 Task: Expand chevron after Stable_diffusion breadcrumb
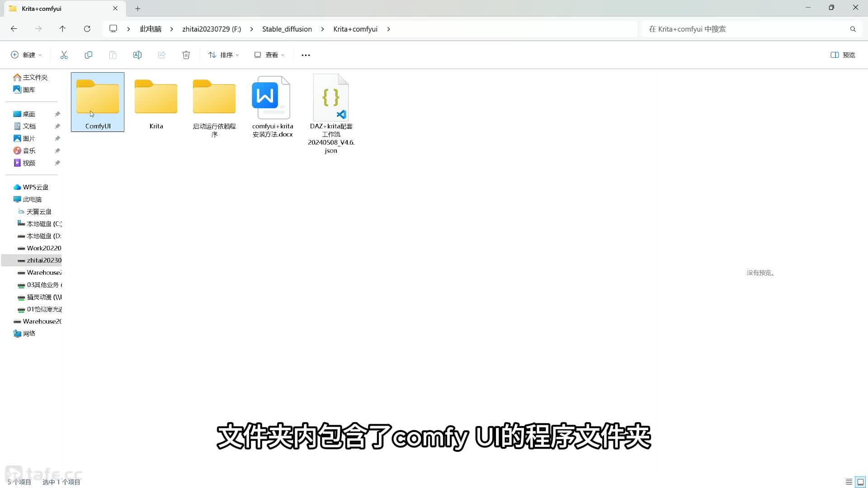322,29
